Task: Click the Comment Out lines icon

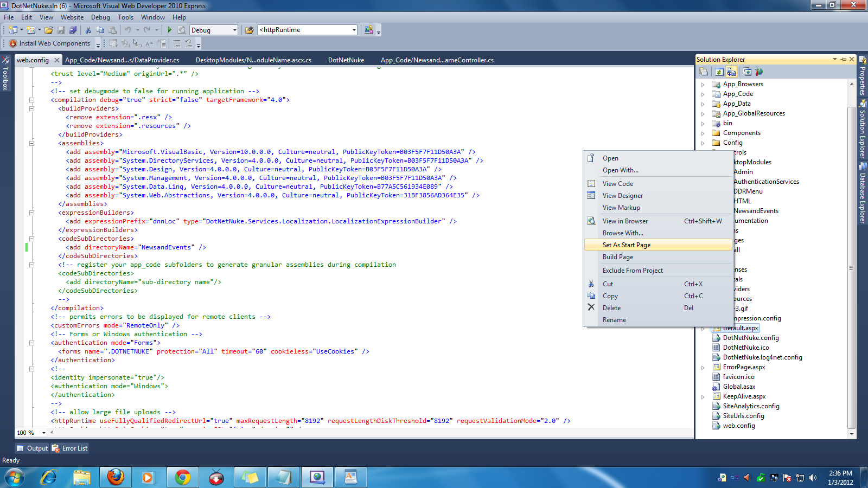Action: (177, 43)
